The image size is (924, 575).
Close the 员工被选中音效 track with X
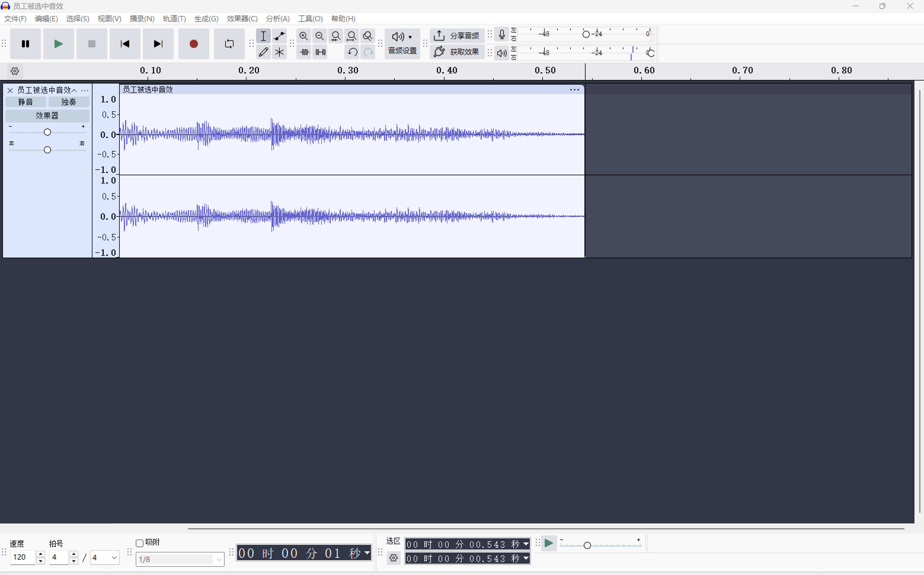10,91
